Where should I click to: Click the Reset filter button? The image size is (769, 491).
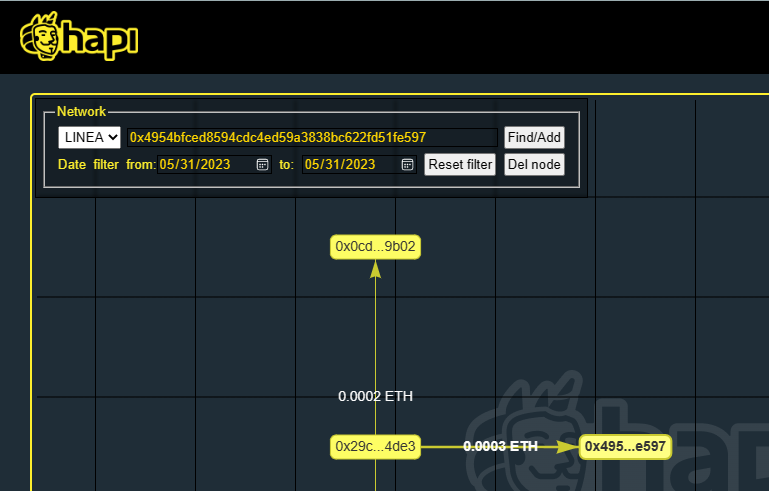[x=460, y=164]
